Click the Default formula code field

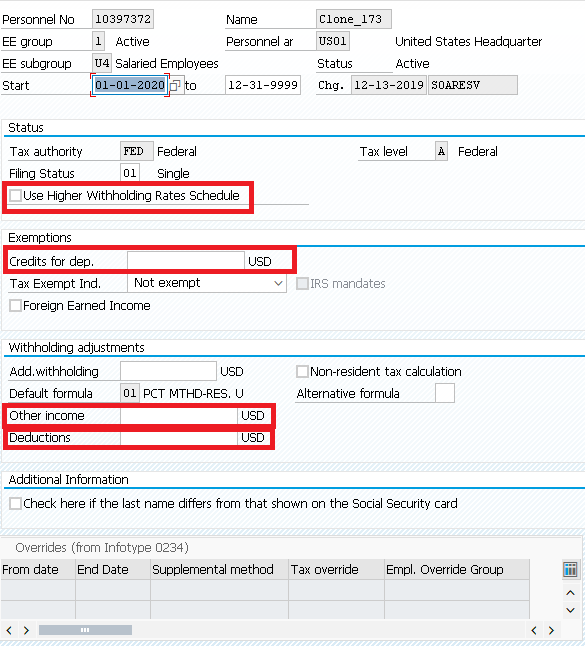click(x=130, y=393)
